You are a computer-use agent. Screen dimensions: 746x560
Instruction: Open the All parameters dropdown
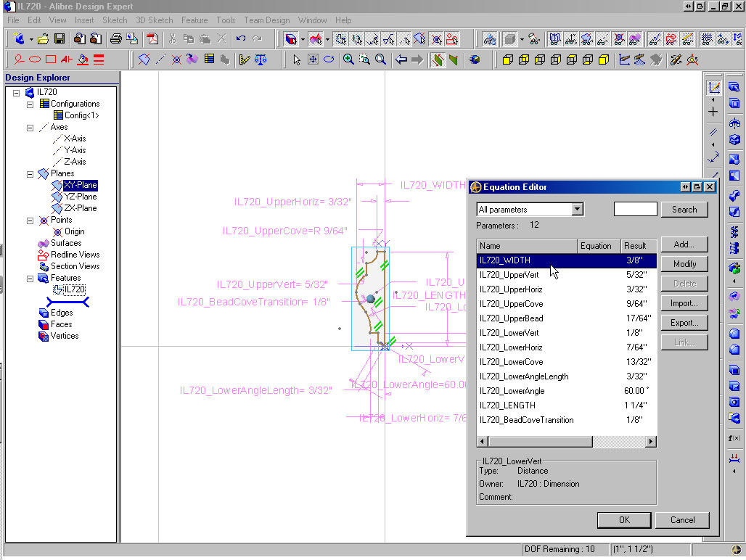[577, 208]
